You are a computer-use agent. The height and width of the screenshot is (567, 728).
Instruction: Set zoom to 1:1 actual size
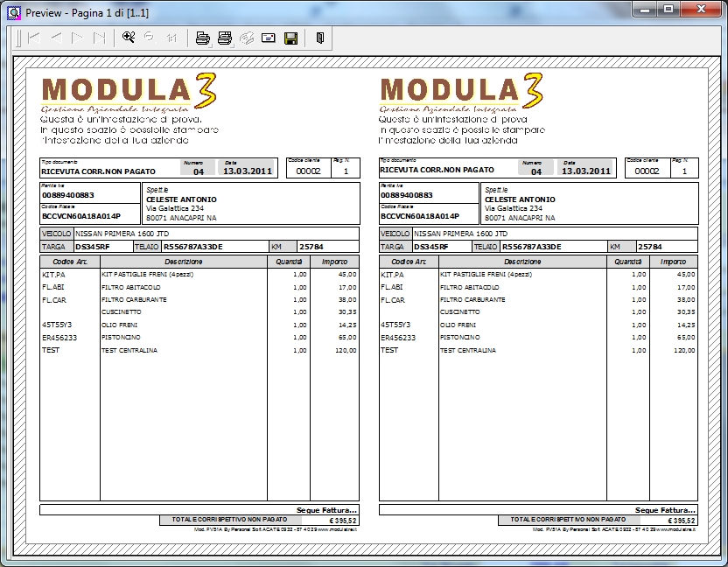click(x=171, y=38)
